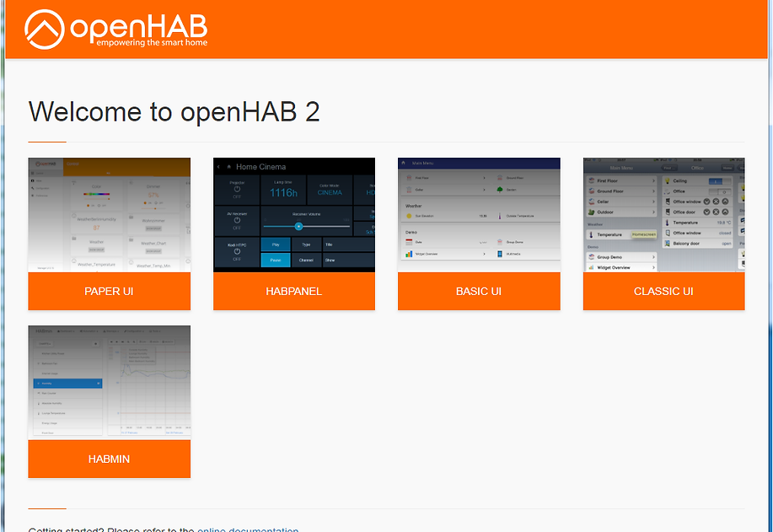Viewport: 773px width, 532px height.
Task: Open the Main Menu in Basic UI
Action: (x=404, y=163)
